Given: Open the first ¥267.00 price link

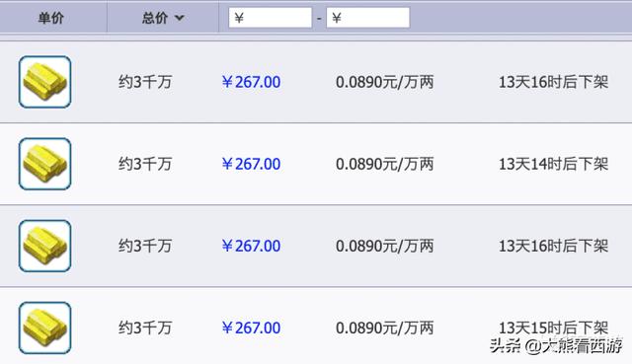Looking at the screenshot, I should click(251, 82).
